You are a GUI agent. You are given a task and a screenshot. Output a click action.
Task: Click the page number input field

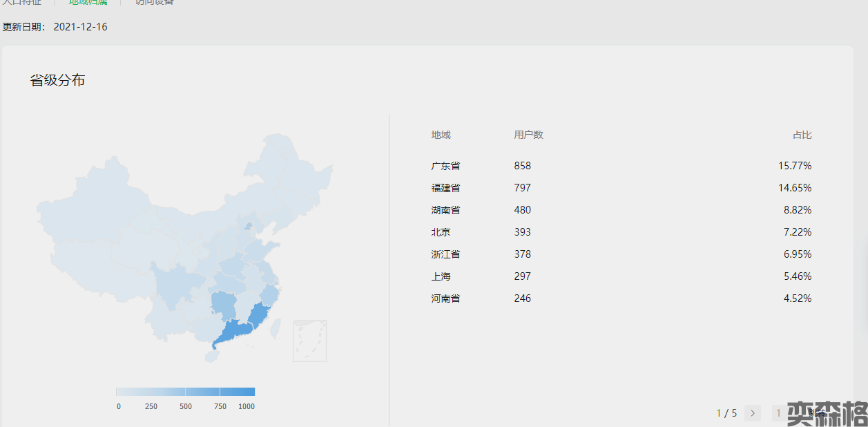(779, 413)
